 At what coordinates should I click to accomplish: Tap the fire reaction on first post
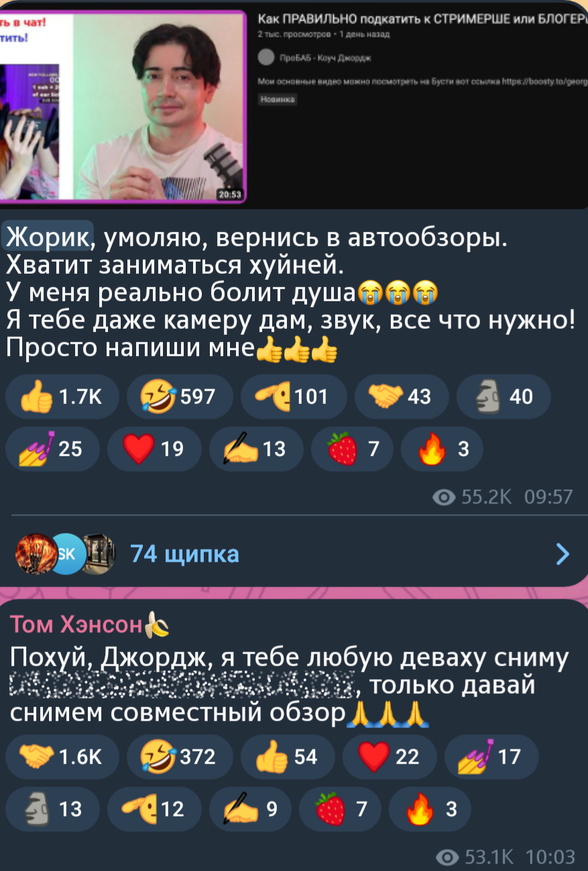pyautogui.click(x=442, y=449)
